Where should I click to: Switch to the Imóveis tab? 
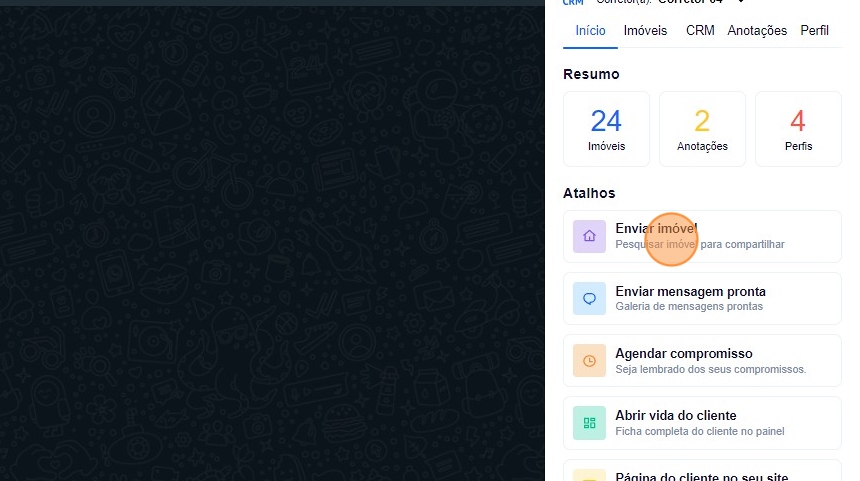coord(645,31)
